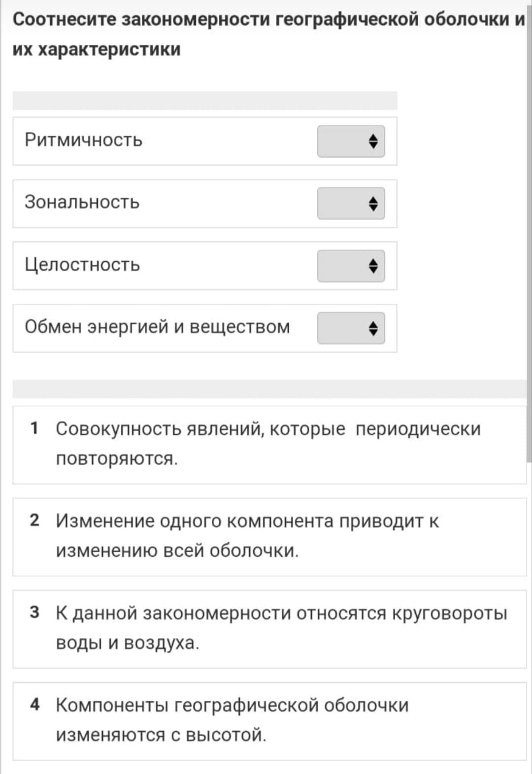The height and width of the screenshot is (774, 532).
Task: Select the Целостность label
Action: 82,265
